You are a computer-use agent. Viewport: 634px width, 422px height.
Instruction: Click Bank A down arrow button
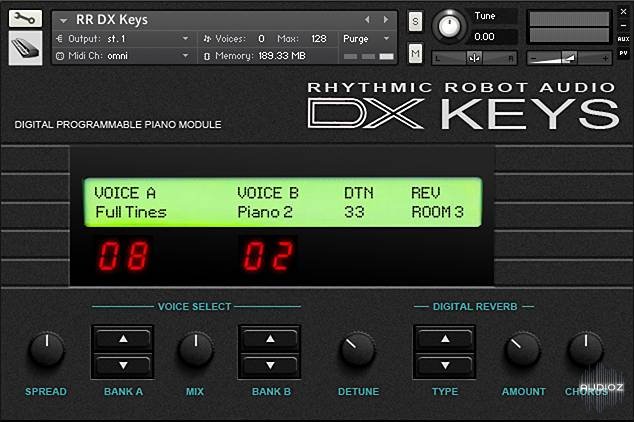tap(123, 365)
